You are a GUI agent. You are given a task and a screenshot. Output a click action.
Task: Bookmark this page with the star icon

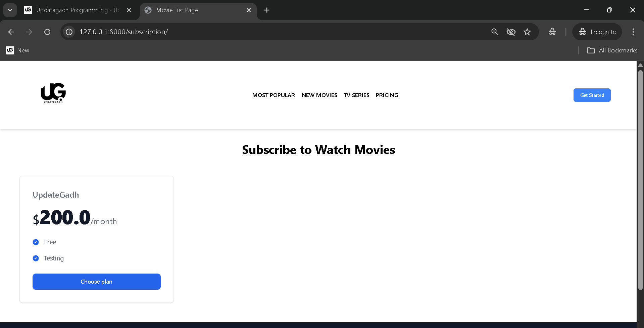527,32
